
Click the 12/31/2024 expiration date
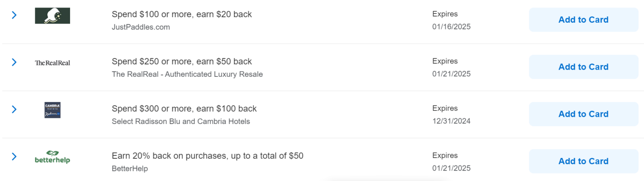click(x=451, y=121)
